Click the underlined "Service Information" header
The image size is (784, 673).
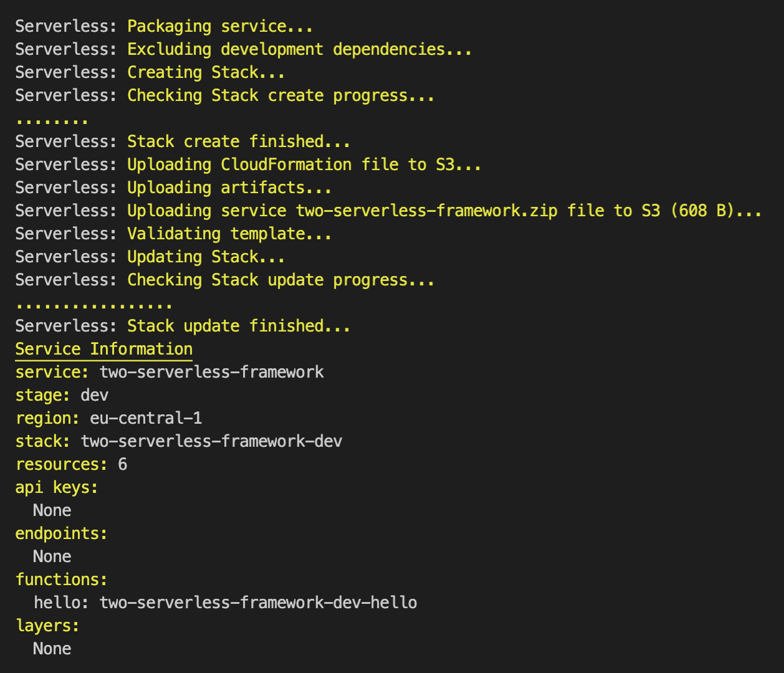[x=103, y=349]
